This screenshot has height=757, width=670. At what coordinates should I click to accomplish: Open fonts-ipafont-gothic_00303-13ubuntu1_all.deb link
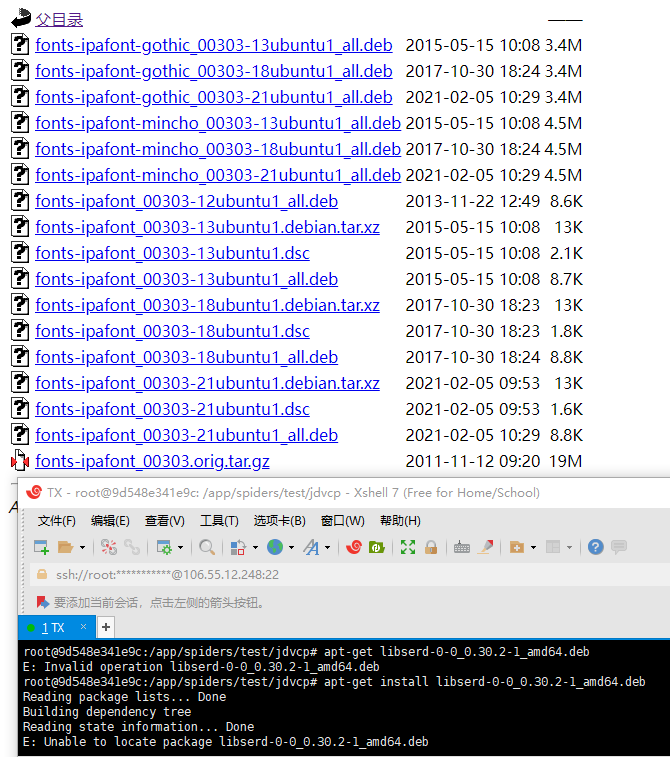[213, 45]
